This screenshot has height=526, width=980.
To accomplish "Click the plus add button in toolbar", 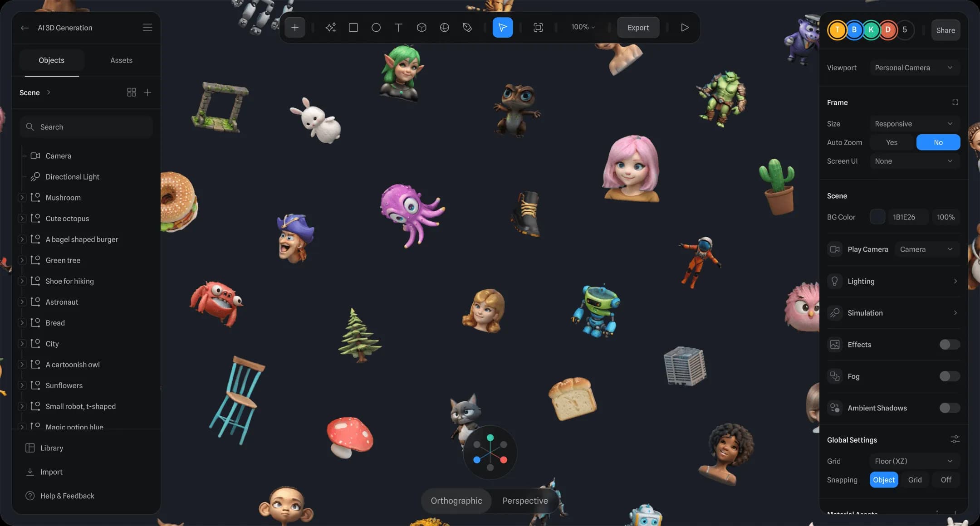I will (295, 28).
